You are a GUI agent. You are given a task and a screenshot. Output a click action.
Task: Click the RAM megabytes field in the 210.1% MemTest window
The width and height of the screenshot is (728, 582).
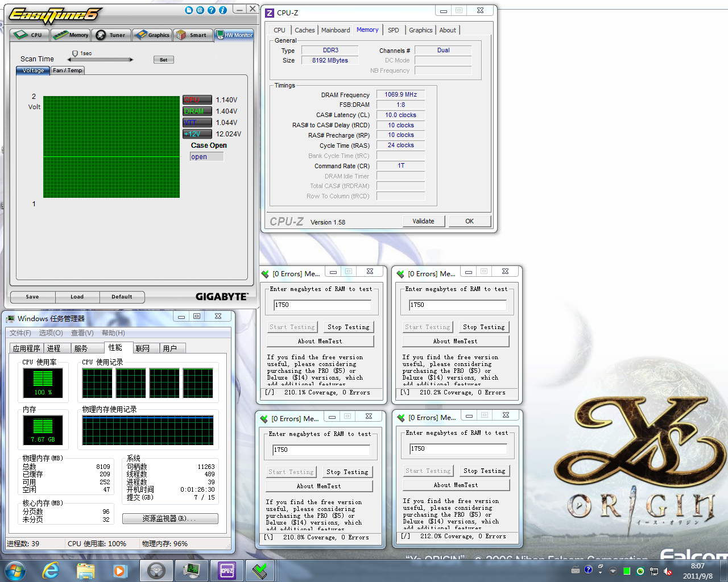(322, 305)
